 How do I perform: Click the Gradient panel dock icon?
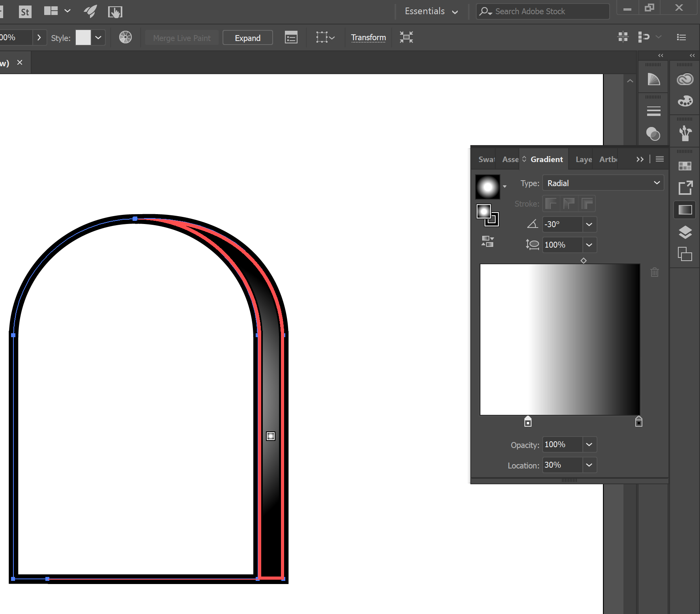[685, 210]
